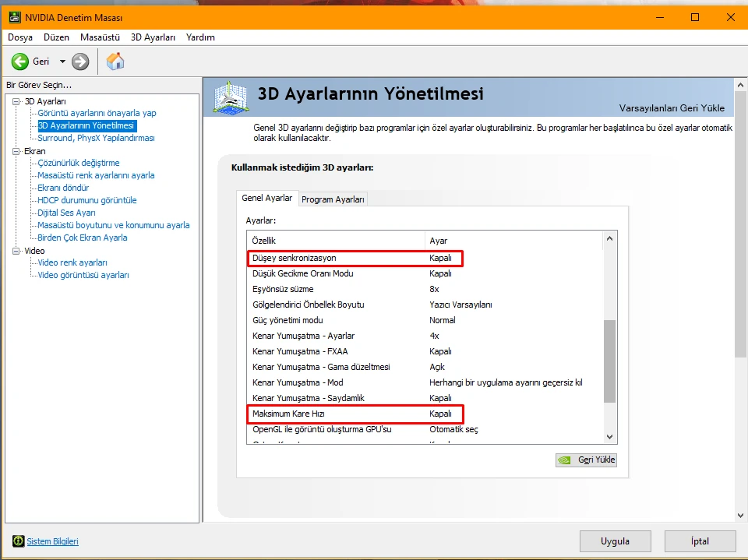Open the Sistem Bilgileri link
This screenshot has width=748, height=560.
pos(52,541)
